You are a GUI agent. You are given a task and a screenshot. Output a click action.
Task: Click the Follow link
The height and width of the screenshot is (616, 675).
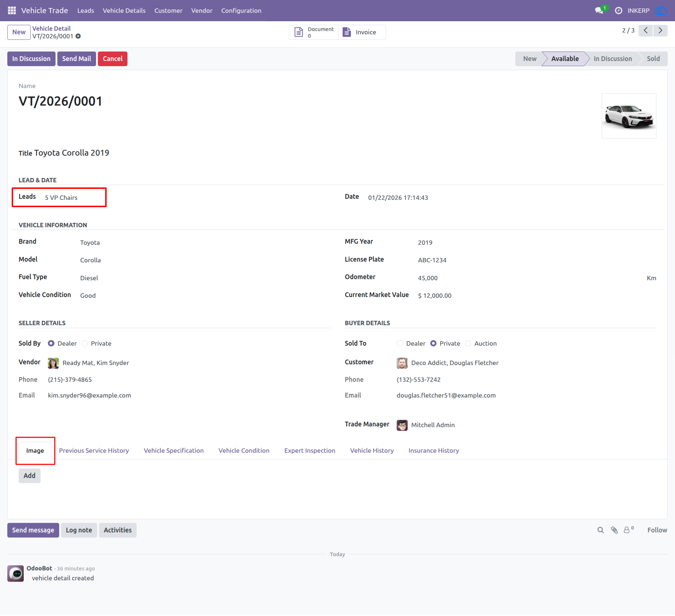(x=657, y=530)
